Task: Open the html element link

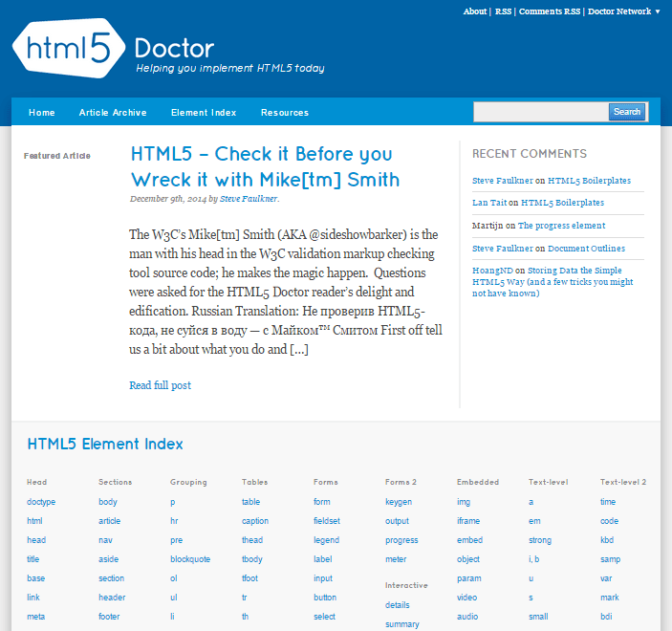Action: point(34,521)
